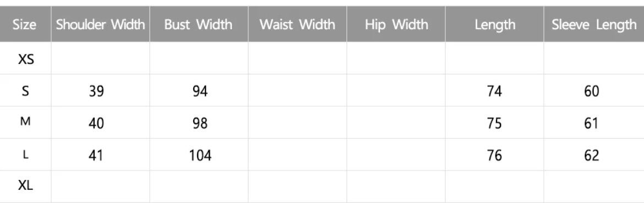Click the Sleeve Length header

(594, 25)
